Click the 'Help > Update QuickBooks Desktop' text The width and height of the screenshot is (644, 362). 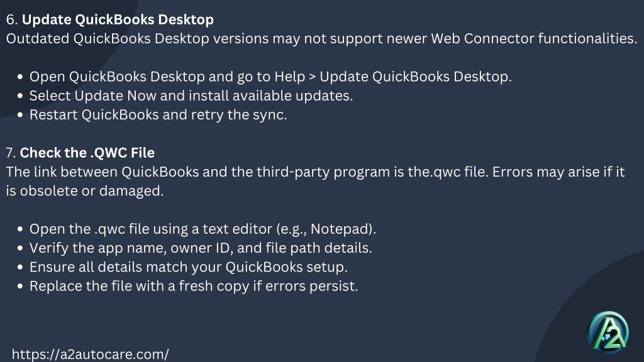393,77
